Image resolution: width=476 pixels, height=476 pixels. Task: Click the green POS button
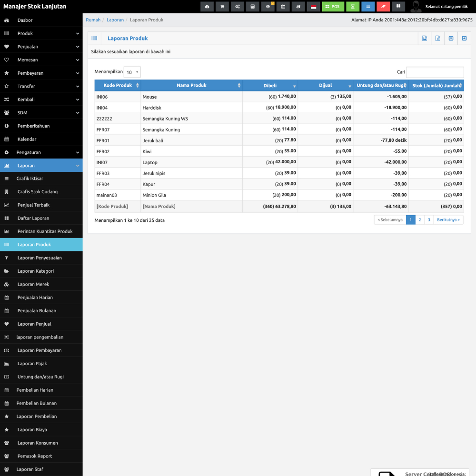click(333, 7)
